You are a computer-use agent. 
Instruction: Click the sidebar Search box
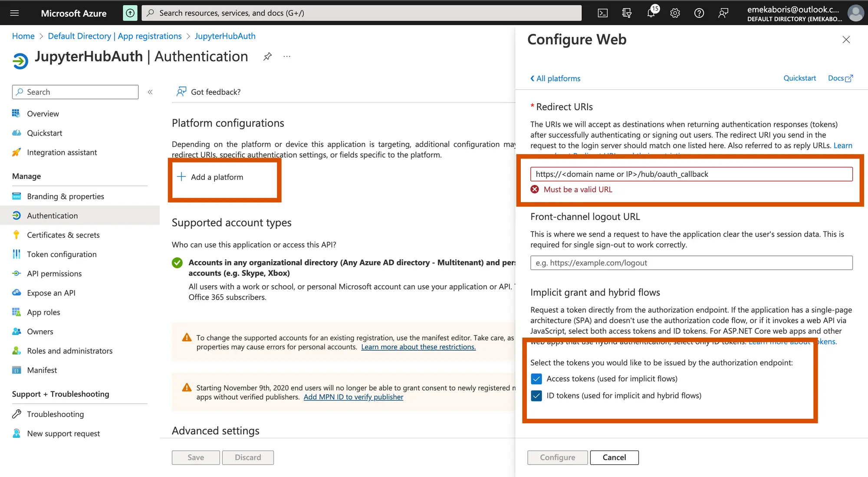[75, 92]
